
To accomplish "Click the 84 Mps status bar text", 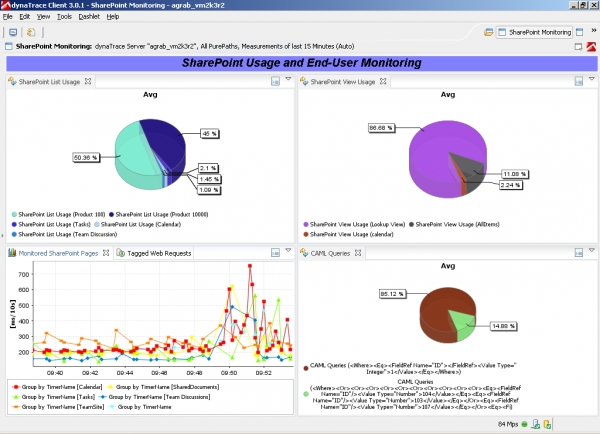I will pyautogui.click(x=508, y=424).
